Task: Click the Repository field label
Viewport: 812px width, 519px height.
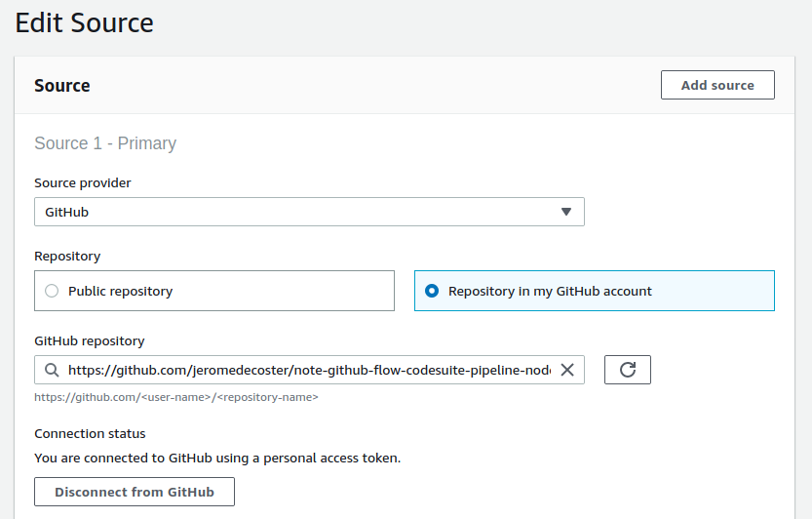Action: tap(67, 257)
